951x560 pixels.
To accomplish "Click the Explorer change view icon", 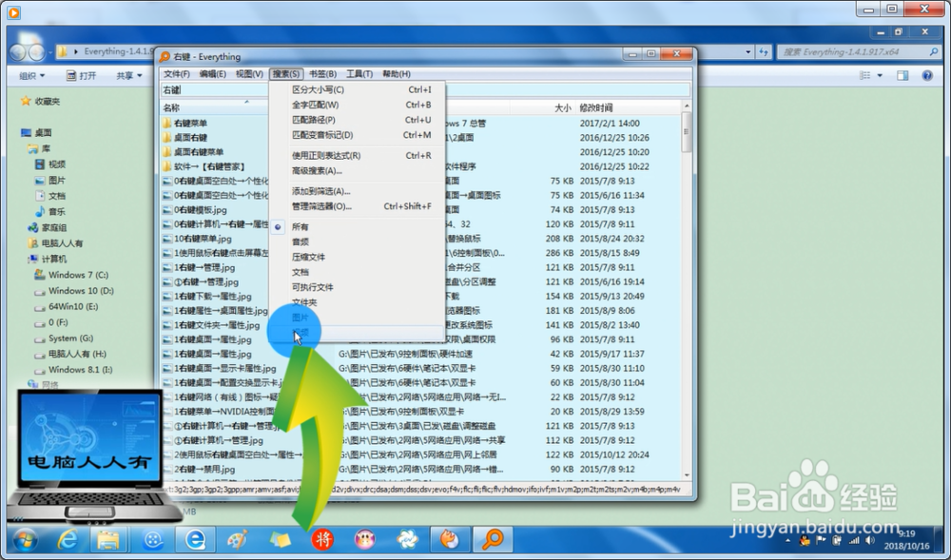I will pos(864,76).
